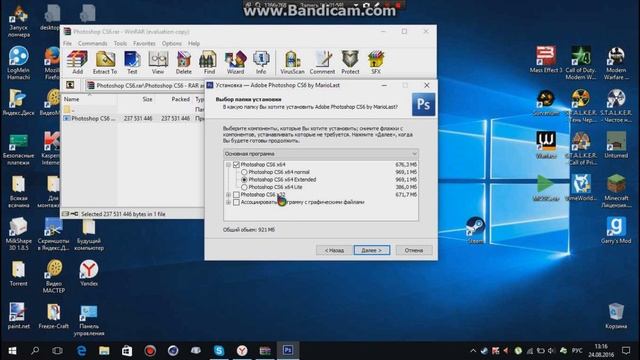This screenshot has height=360, width=640.
Task: Click Photoshop installer taskbar icon
Action: [x=288, y=351]
